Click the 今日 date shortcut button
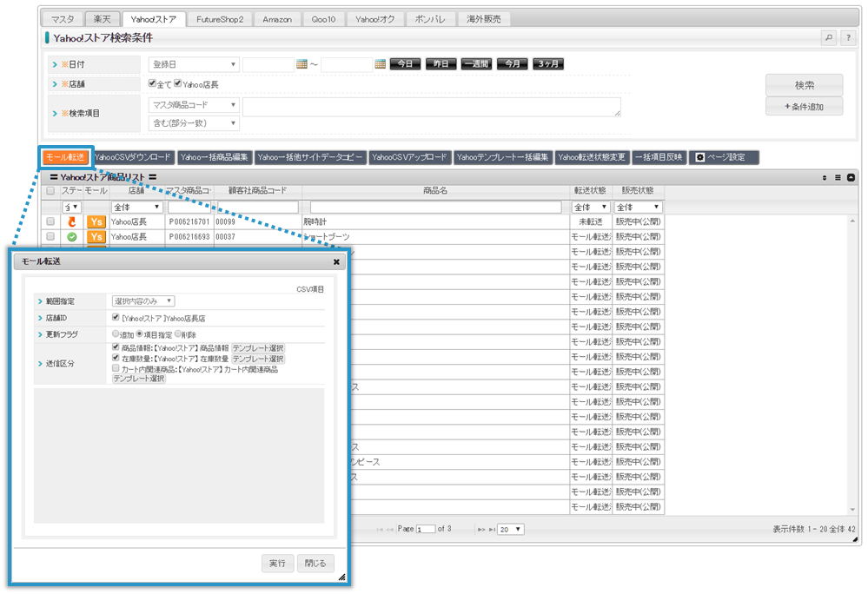868x594 pixels. tap(405, 64)
